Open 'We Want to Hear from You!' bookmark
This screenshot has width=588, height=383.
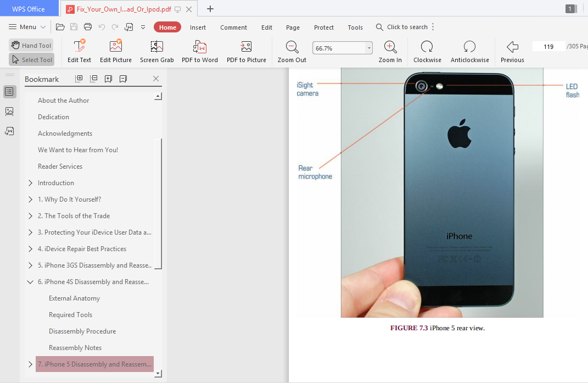pos(77,150)
